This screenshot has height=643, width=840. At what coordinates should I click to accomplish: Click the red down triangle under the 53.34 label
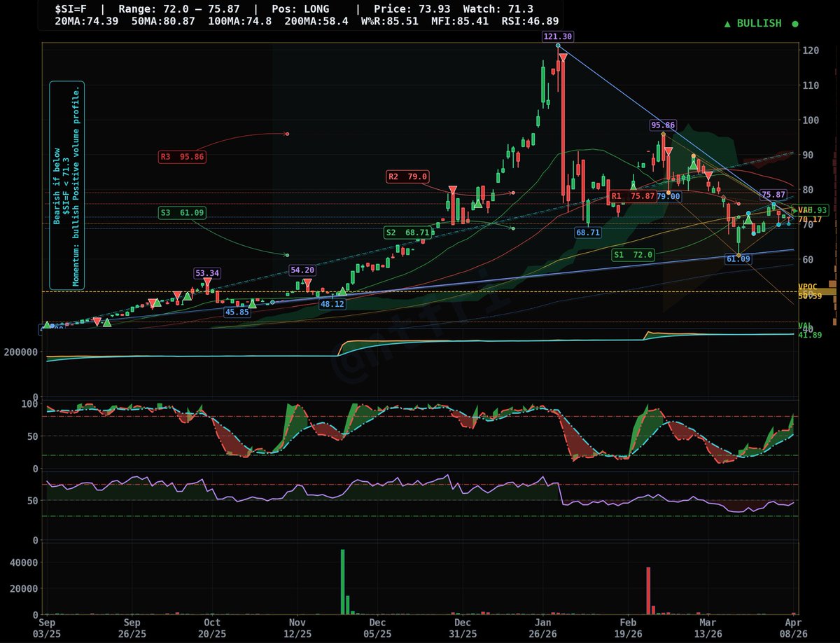[208, 282]
